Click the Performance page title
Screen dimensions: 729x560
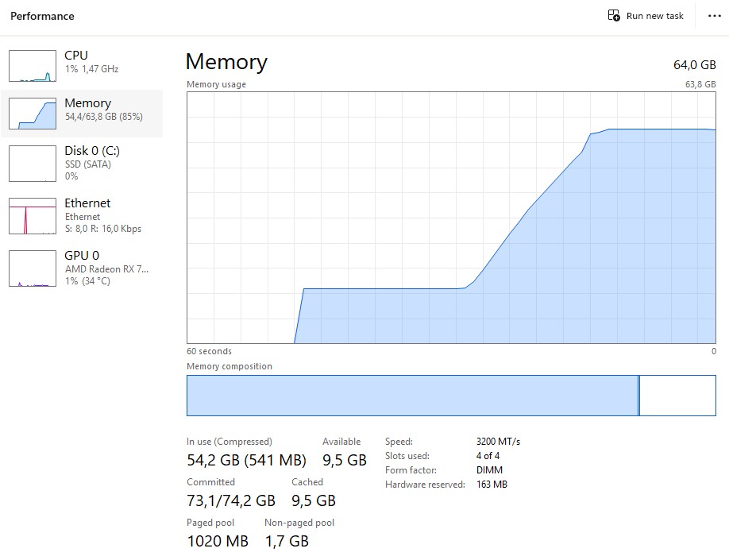(x=42, y=15)
